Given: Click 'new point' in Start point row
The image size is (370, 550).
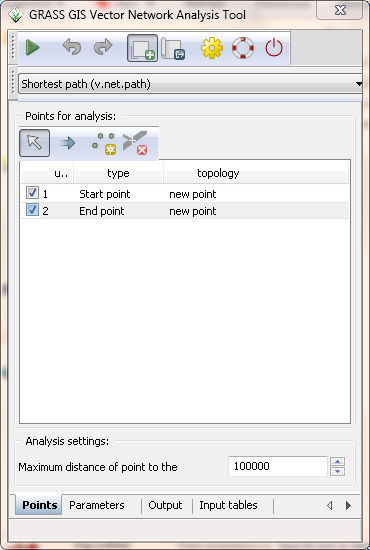Looking at the screenshot, I should (x=193, y=194).
